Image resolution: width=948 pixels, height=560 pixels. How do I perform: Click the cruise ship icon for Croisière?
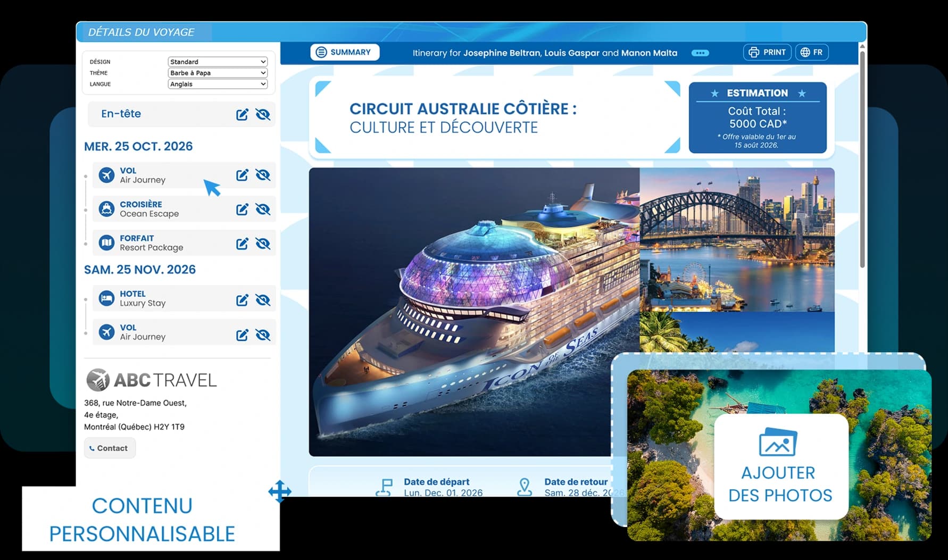106,209
